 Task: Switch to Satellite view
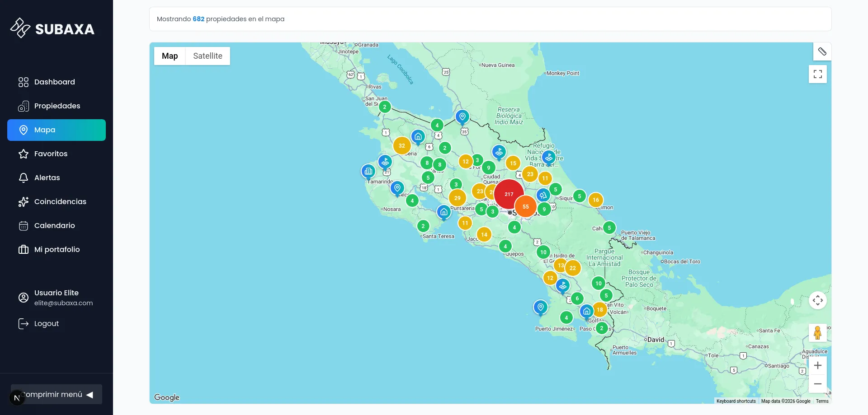[x=208, y=56]
